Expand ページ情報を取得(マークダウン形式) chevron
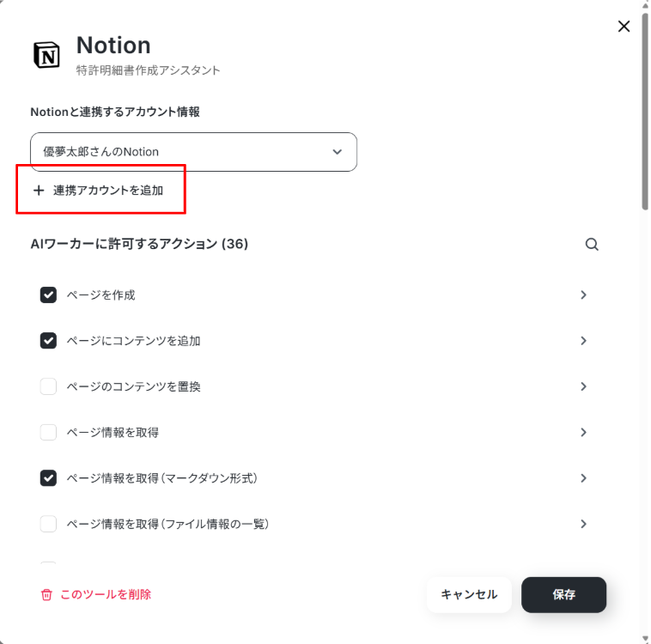The image size is (651, 644). [x=583, y=478]
